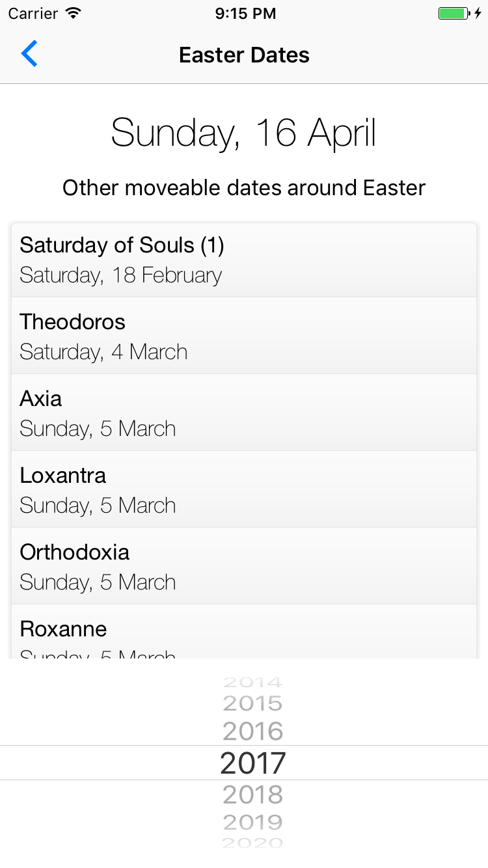Tap the battery indicator icon
The image size is (488, 868).
pyautogui.click(x=459, y=13)
